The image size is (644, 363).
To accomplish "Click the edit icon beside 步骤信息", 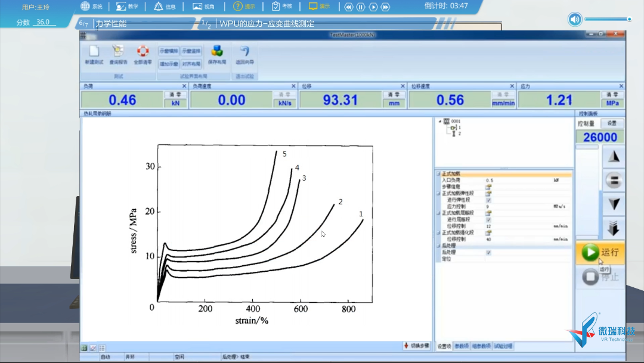I will pyautogui.click(x=488, y=187).
